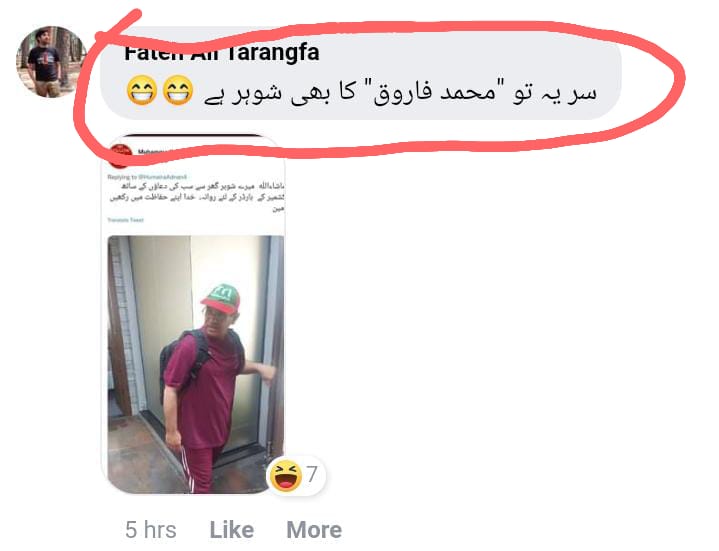The width and height of the screenshot is (719, 551).
Task: Click the grey comment bubble background
Action: coord(360,72)
